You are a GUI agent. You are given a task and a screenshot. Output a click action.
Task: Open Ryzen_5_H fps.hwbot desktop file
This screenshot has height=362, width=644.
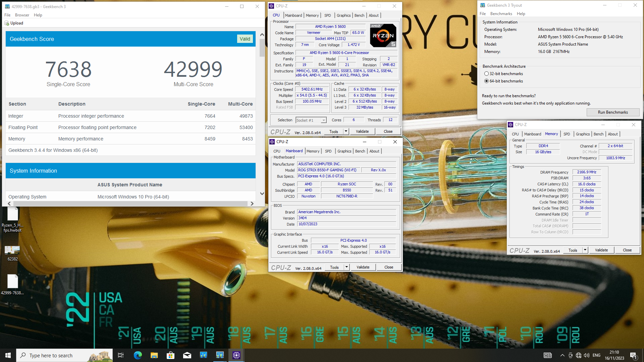point(12,220)
